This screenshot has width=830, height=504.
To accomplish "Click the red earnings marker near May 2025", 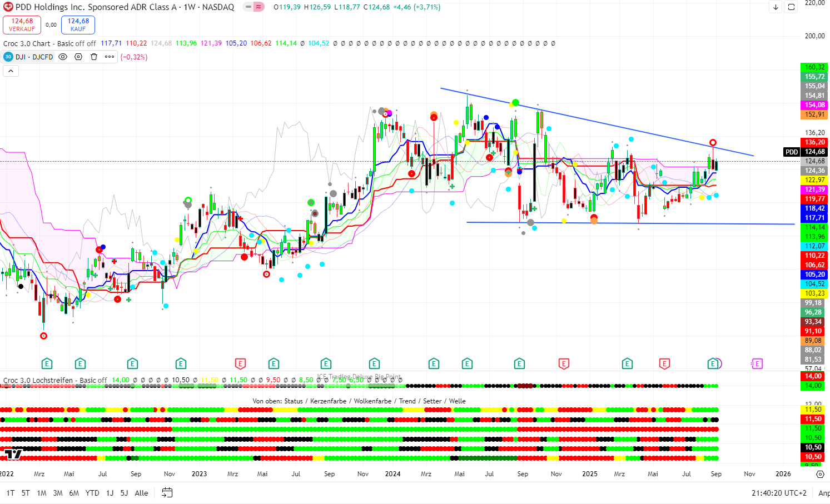I will (x=664, y=364).
